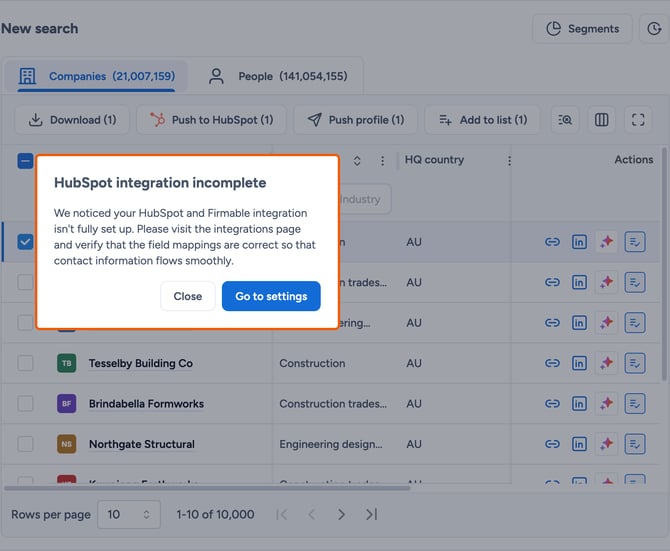Click Tesselby's Construction industry cell
The height and width of the screenshot is (551, 670).
click(x=312, y=363)
